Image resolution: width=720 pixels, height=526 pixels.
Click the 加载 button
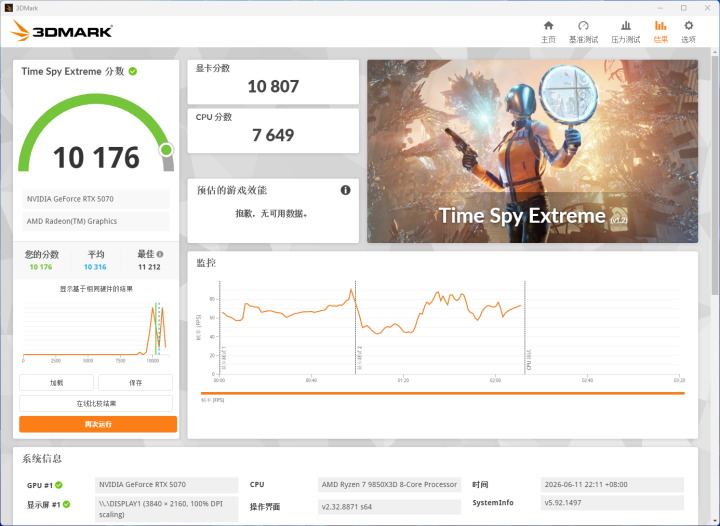tap(56, 382)
